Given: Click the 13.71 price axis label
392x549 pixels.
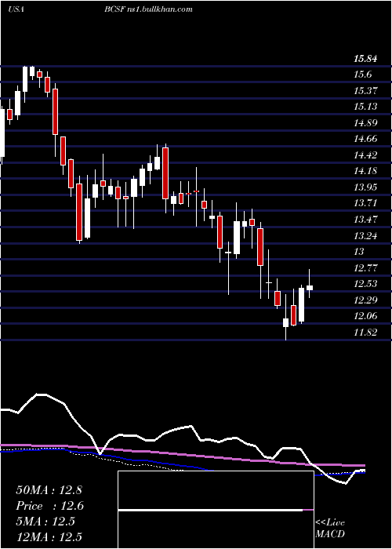Looking at the screenshot, I should click(365, 203).
